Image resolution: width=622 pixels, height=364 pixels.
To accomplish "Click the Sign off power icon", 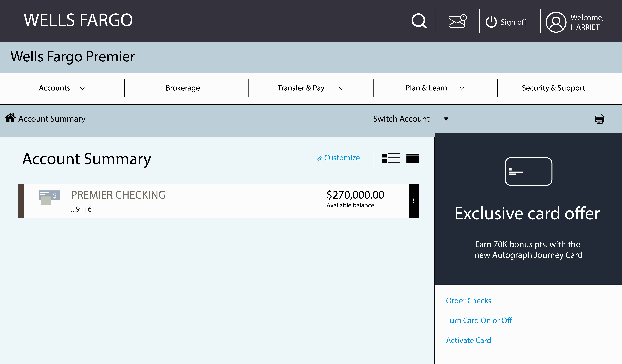I will point(491,22).
